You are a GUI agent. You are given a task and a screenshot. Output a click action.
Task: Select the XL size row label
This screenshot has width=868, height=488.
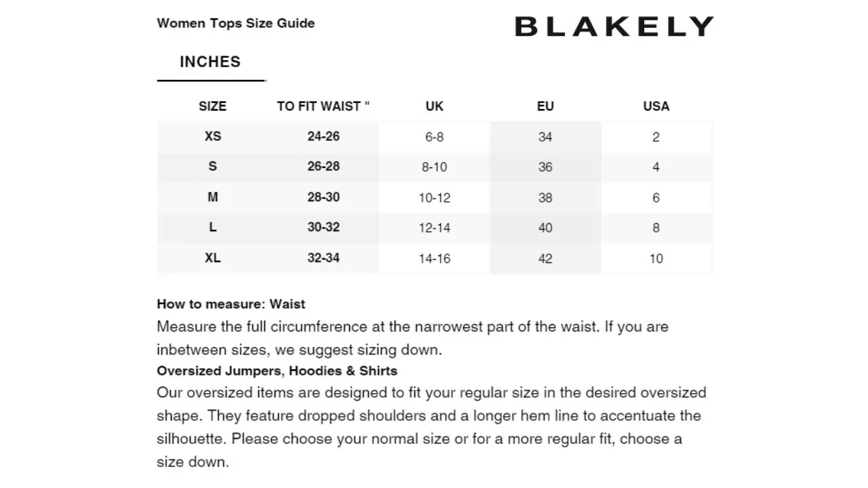coord(212,258)
